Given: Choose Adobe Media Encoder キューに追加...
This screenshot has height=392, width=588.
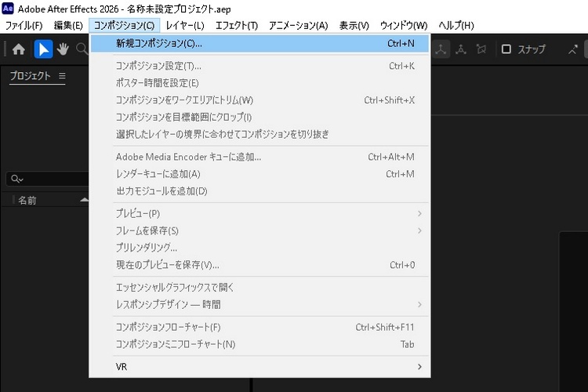Looking at the screenshot, I should pyautogui.click(x=260, y=157).
